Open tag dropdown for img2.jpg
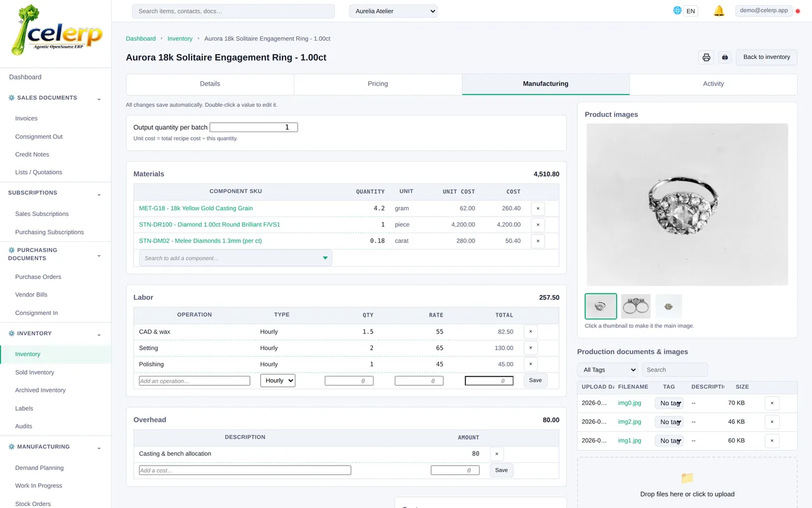Image resolution: width=812 pixels, height=508 pixels. 669,422
